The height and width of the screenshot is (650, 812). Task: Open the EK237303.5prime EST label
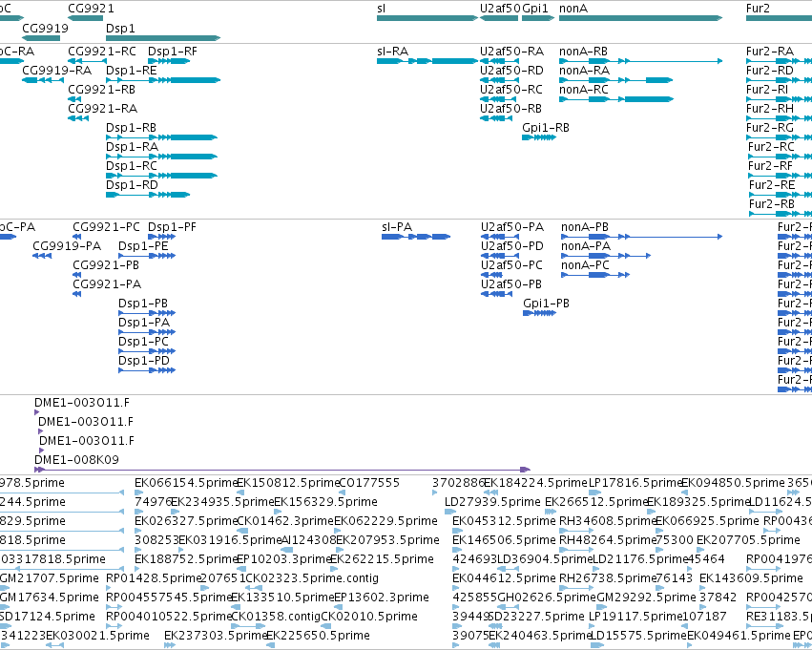pos(216,636)
